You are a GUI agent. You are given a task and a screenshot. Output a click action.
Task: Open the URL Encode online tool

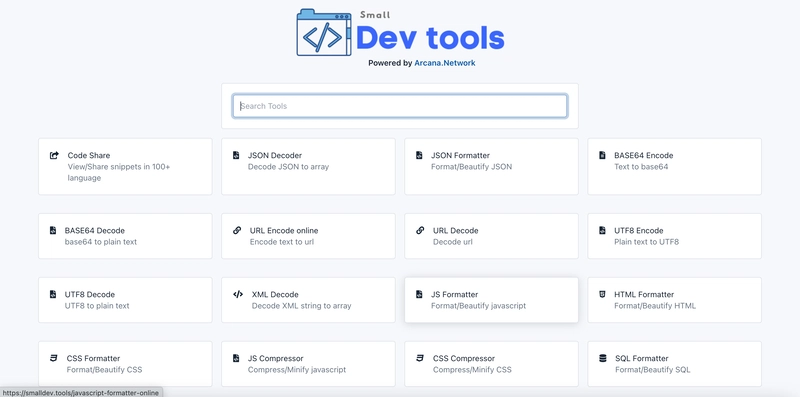(308, 236)
